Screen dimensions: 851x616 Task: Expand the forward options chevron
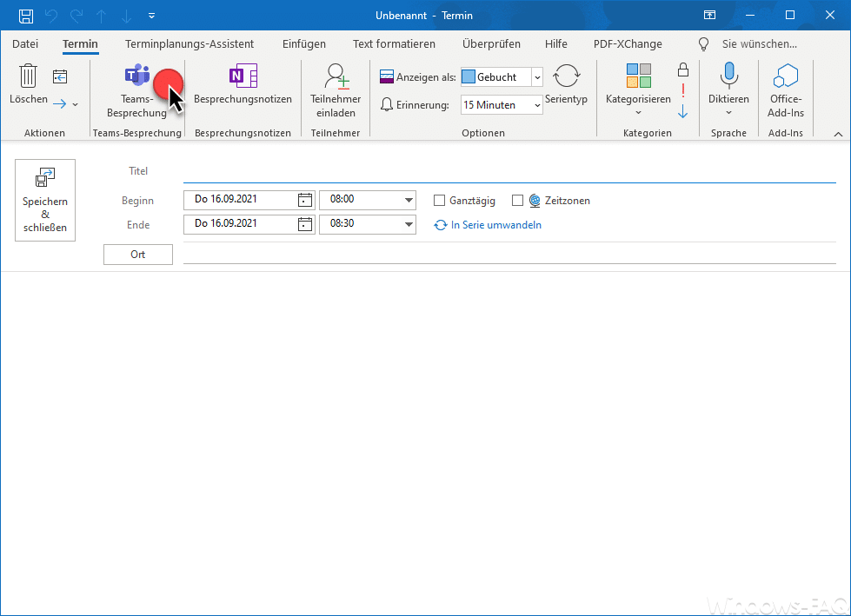pyautogui.click(x=76, y=104)
